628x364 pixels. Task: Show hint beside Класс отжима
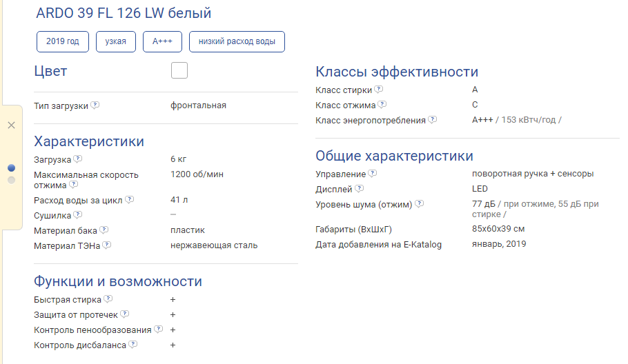coord(382,104)
